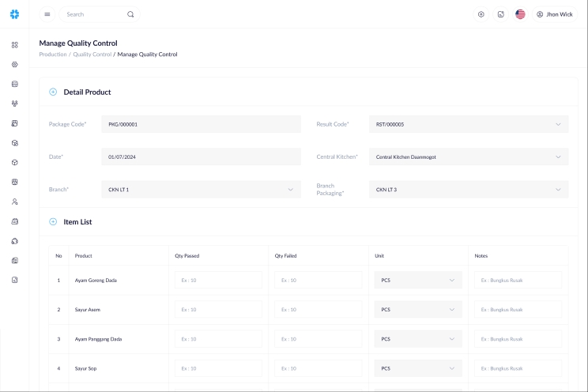Open the Result Code dropdown
This screenshot has height=392, width=588.
point(469,124)
